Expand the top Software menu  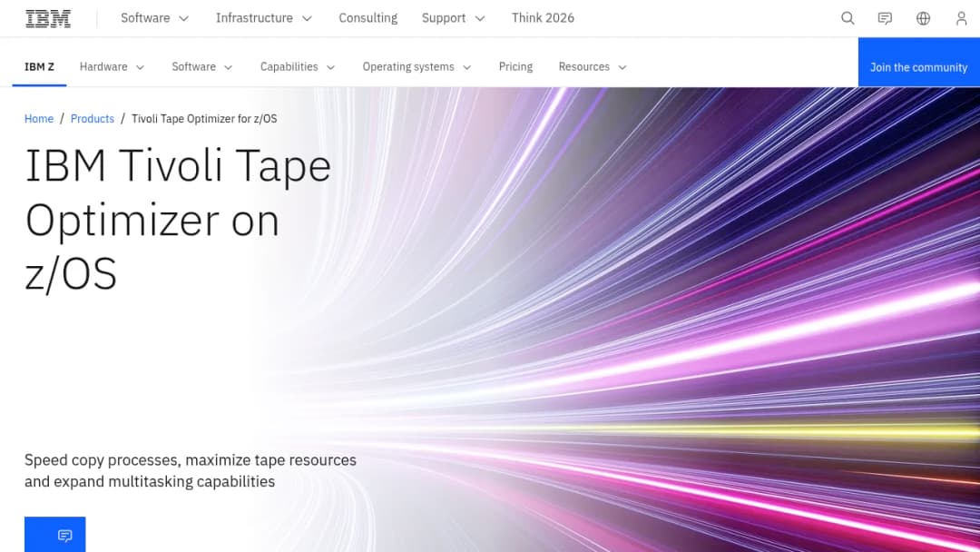point(154,18)
